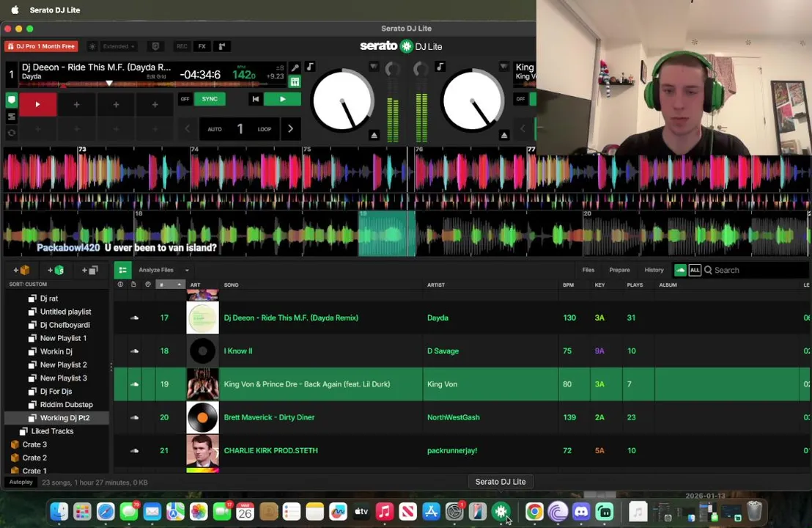Sort library by BPM column
Image resolution: width=812 pixels, height=528 pixels.
click(568, 285)
